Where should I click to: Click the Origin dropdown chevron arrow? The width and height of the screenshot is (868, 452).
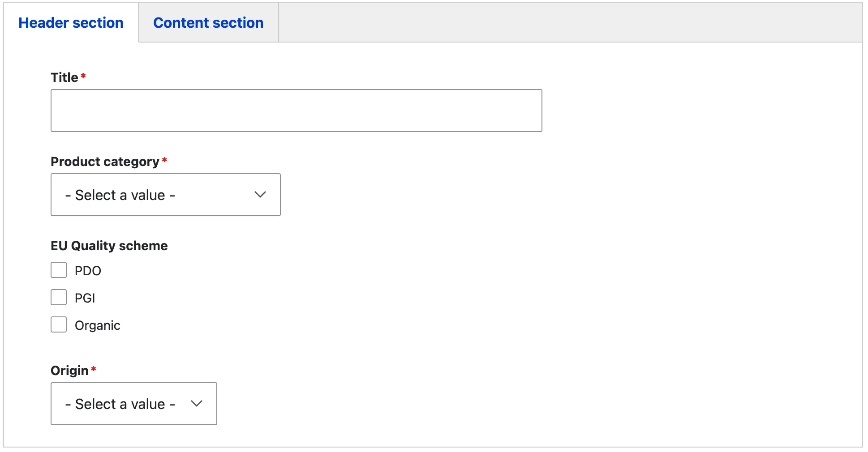pos(197,404)
